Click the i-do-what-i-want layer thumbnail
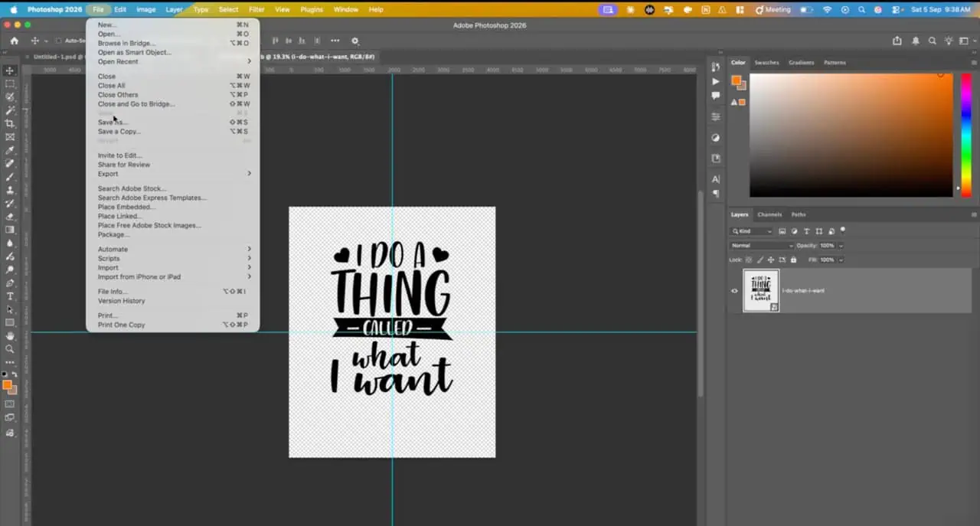Screen dimensions: 980x526 coord(761,291)
